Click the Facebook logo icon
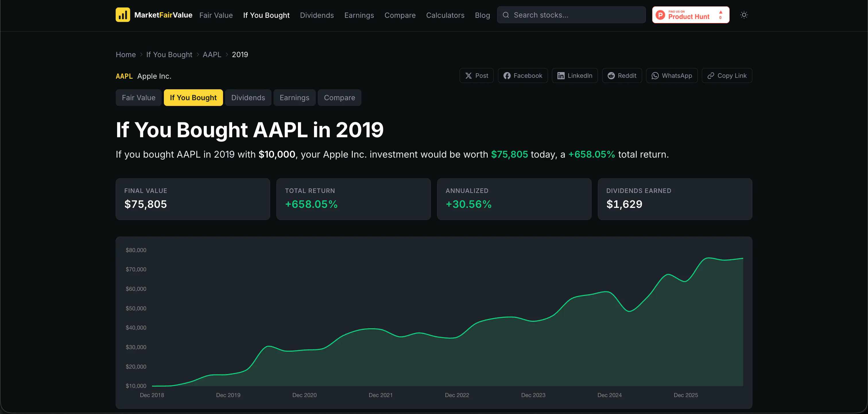The height and width of the screenshot is (414, 868). point(507,76)
